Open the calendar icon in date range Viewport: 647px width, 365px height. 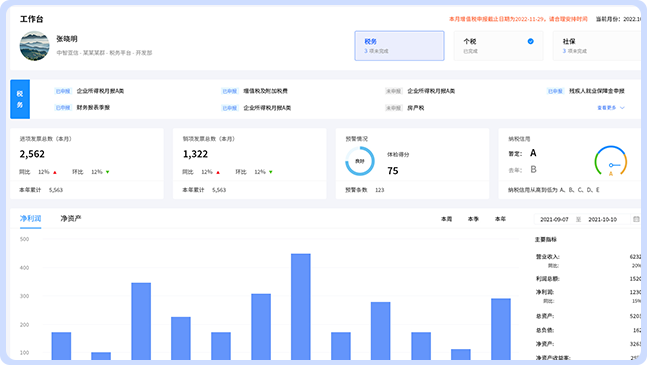pyautogui.click(x=636, y=219)
